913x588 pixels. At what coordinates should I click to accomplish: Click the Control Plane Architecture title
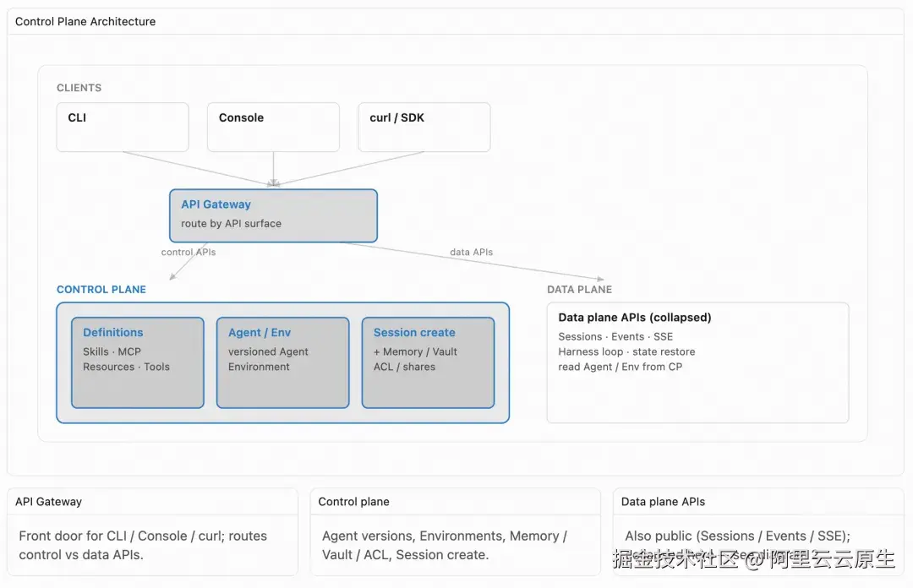[85, 21]
